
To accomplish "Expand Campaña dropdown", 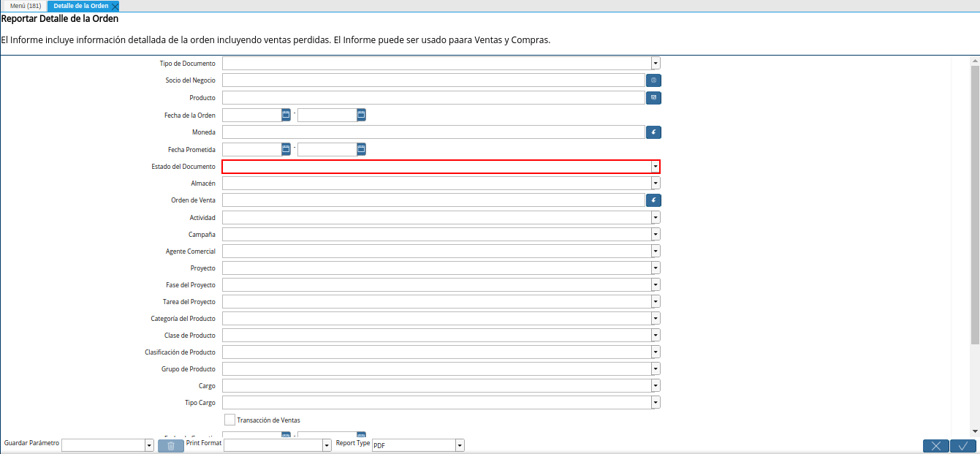I will point(656,234).
